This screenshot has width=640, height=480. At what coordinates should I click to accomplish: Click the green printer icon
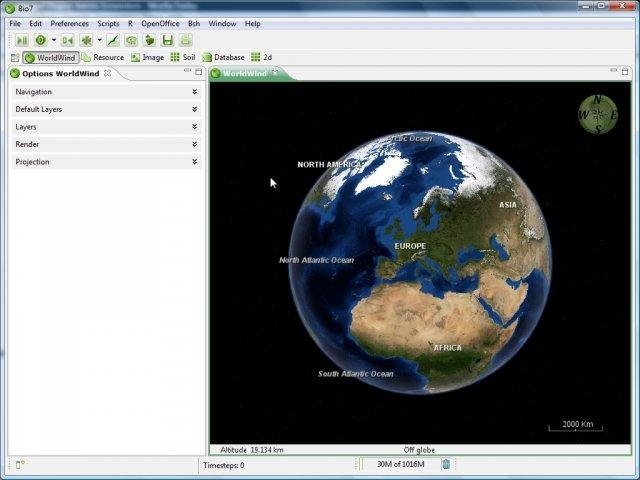(x=185, y=40)
